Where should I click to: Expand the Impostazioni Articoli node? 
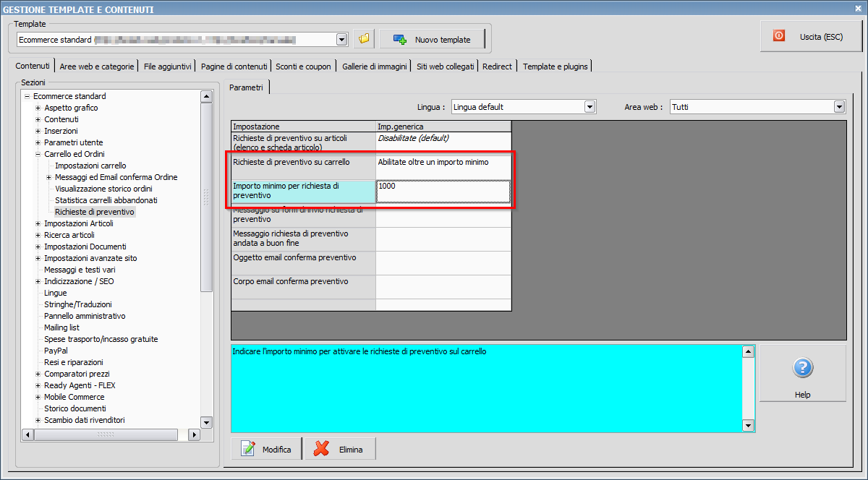(38, 223)
